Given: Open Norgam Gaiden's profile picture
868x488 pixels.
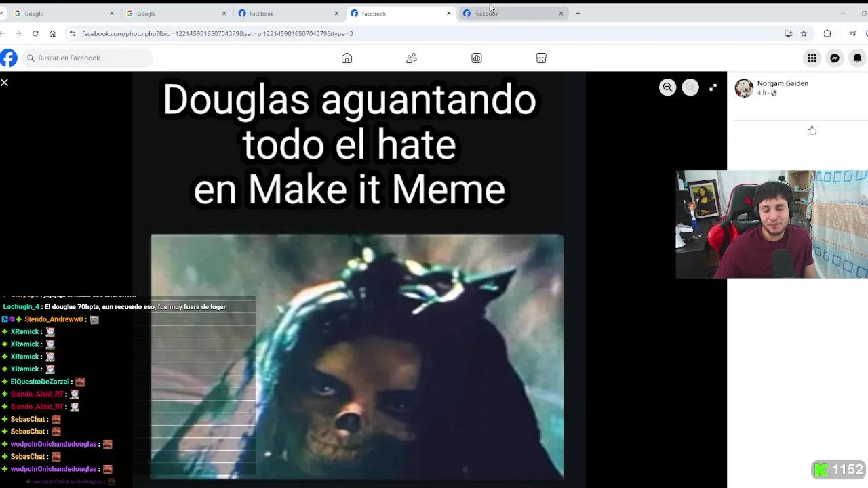Looking at the screenshot, I should pyautogui.click(x=744, y=88).
